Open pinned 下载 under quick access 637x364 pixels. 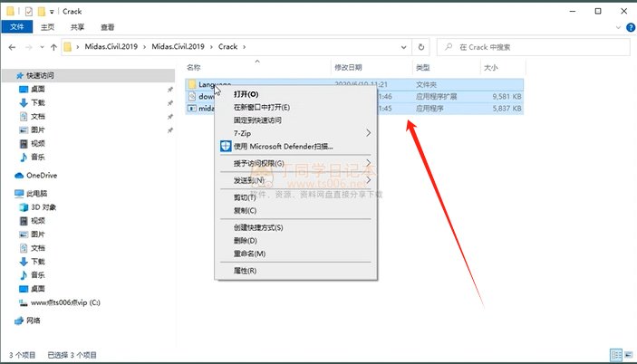[x=38, y=102]
